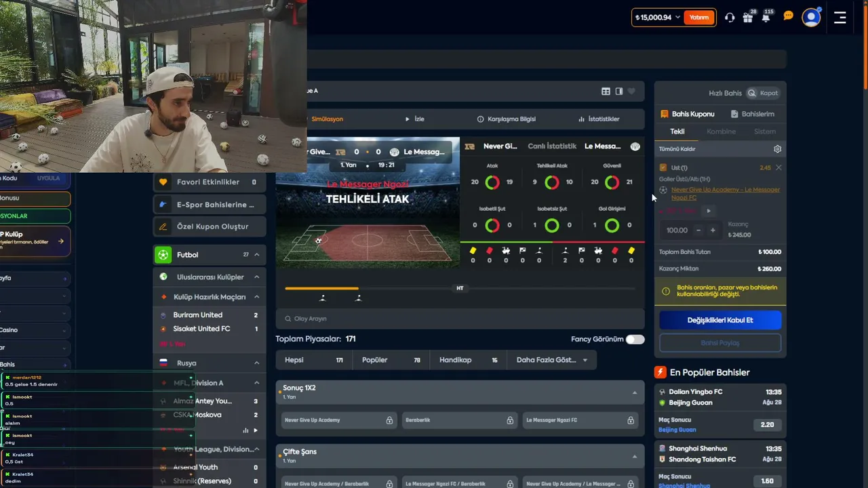The height and width of the screenshot is (488, 868).
Task: Click the football icon beside the bet slip match
Action: point(663,190)
